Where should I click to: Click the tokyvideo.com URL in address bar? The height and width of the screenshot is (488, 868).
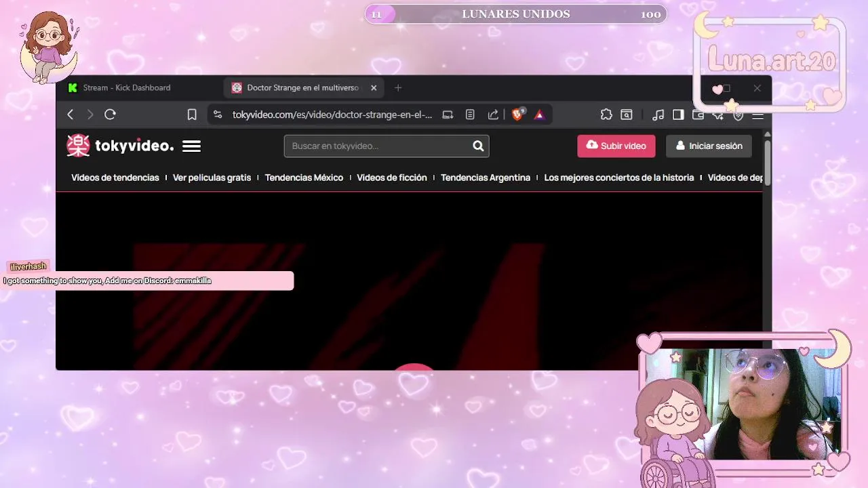(332, 115)
